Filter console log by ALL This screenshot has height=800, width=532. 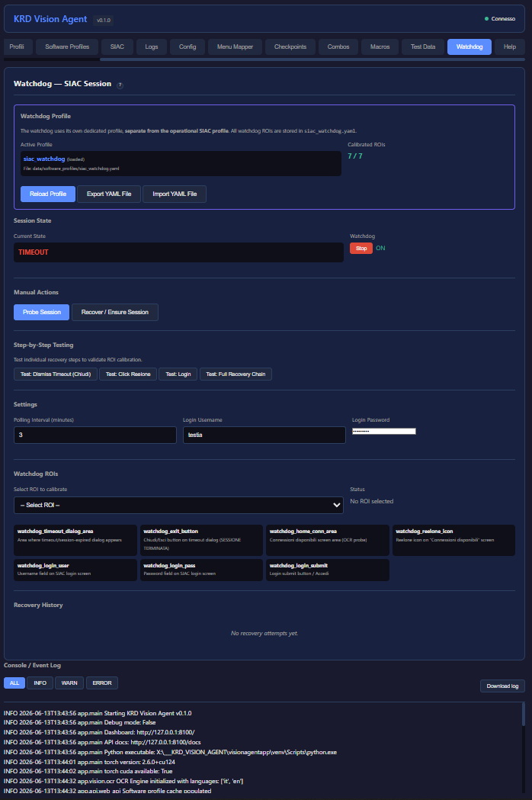click(14, 683)
